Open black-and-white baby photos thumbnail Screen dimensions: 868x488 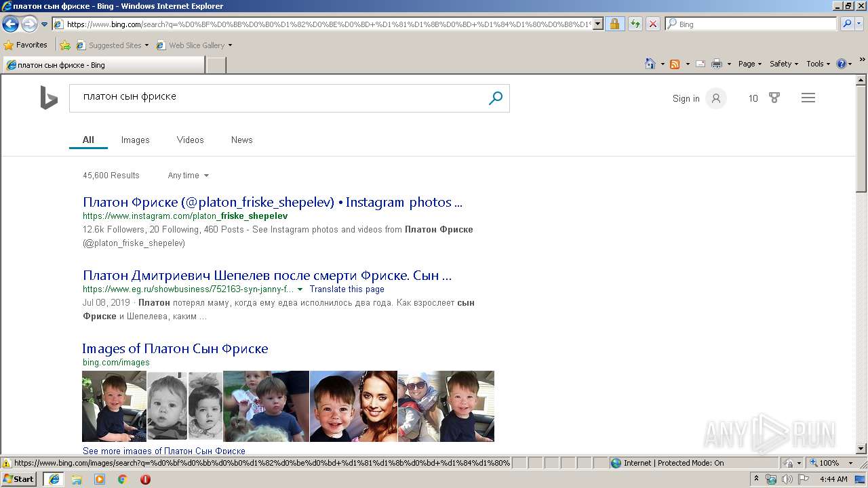[185, 406]
